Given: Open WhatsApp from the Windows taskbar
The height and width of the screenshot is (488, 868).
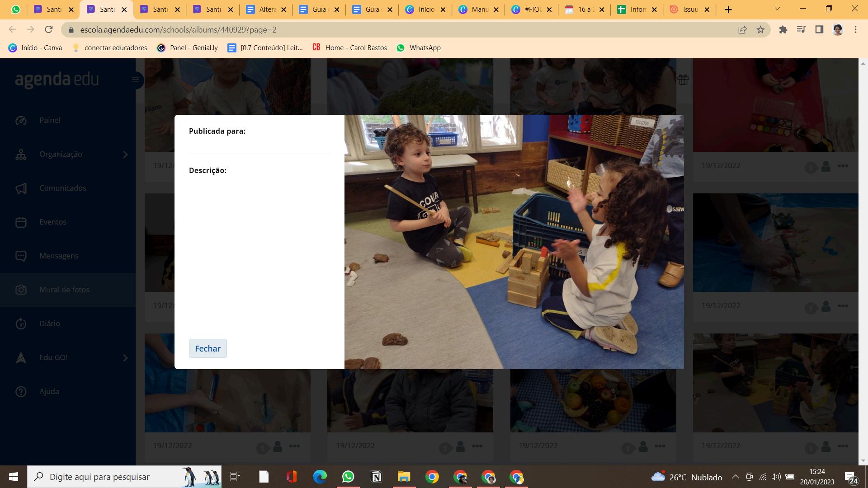Looking at the screenshot, I should [348, 477].
